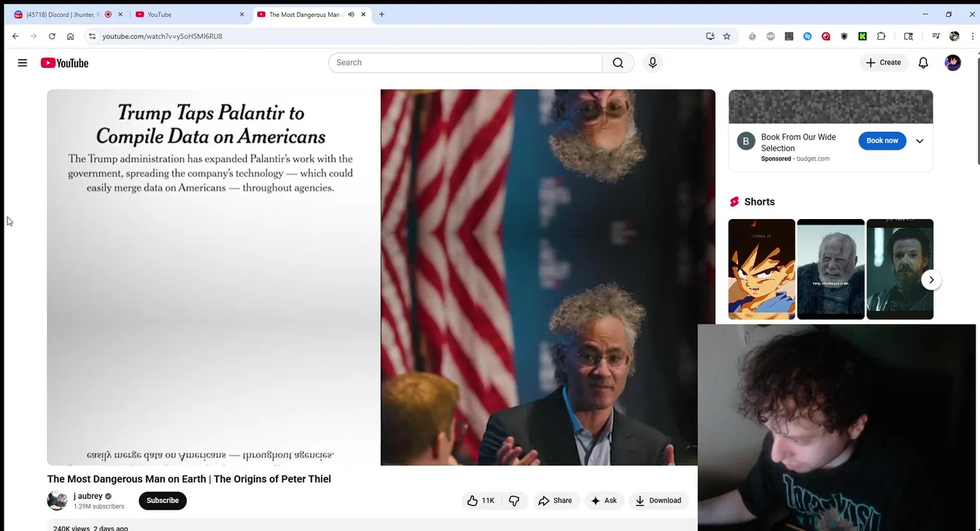Open the Goku Shorts thumbnail
Screen dimensions: 980x531
(762, 269)
